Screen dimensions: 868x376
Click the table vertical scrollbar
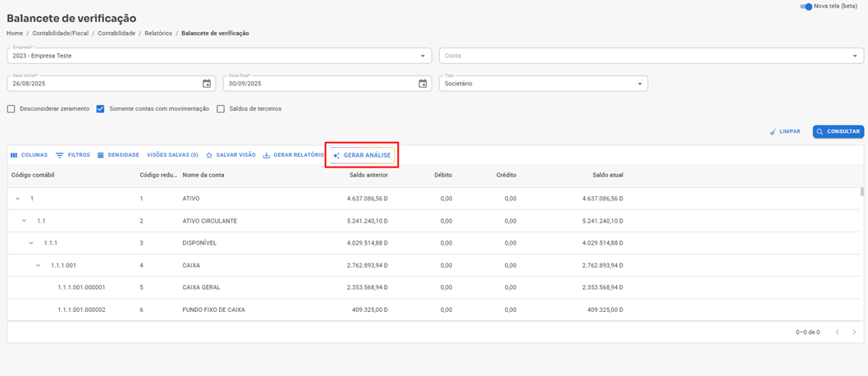pyautogui.click(x=861, y=191)
